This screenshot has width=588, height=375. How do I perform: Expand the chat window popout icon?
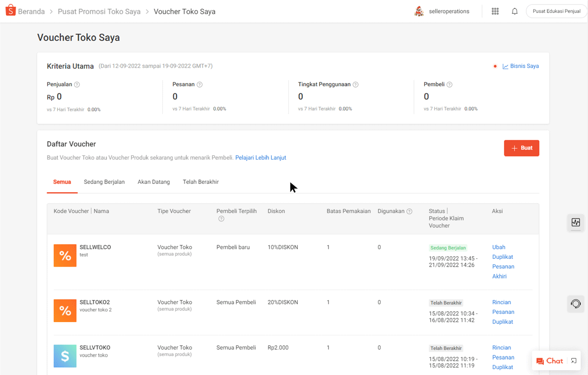(574, 361)
